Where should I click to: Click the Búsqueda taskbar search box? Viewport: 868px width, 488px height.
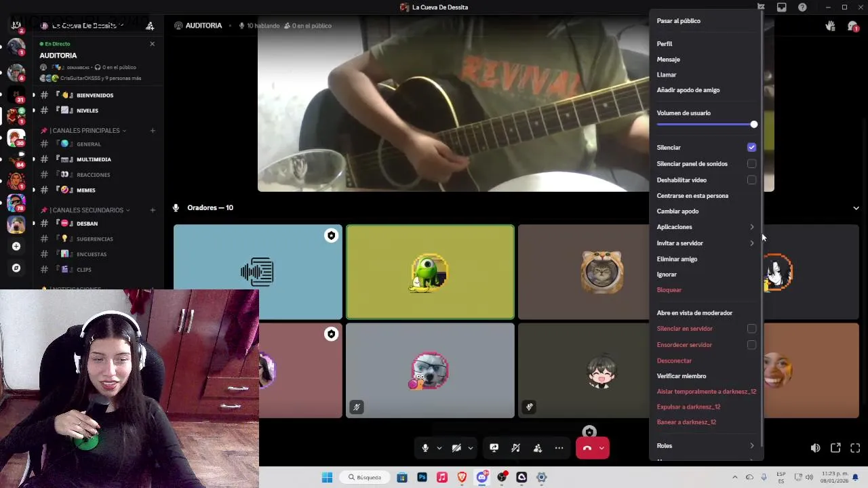[366, 477]
